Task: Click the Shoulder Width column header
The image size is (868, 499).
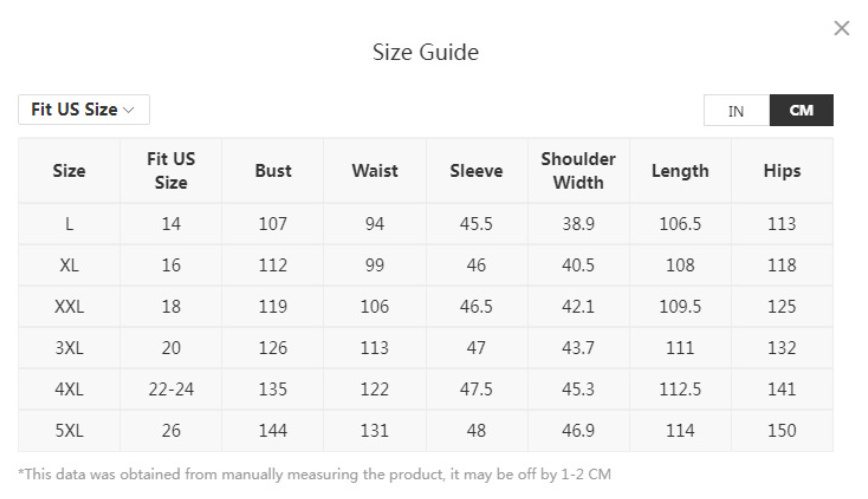Action: tap(578, 171)
